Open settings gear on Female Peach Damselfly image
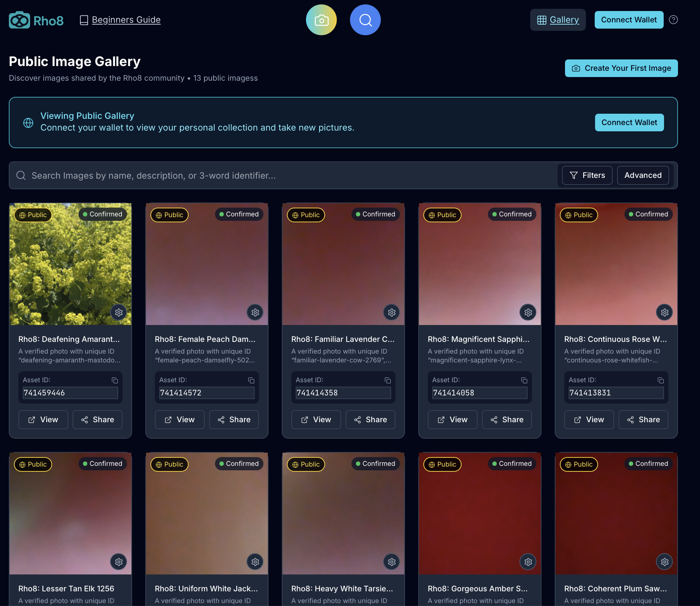 click(x=255, y=313)
